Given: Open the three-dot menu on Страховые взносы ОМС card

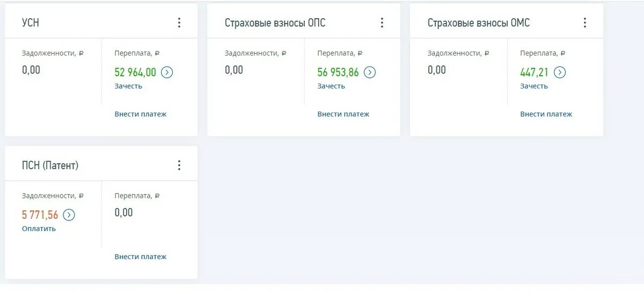Looking at the screenshot, I should [x=584, y=23].
